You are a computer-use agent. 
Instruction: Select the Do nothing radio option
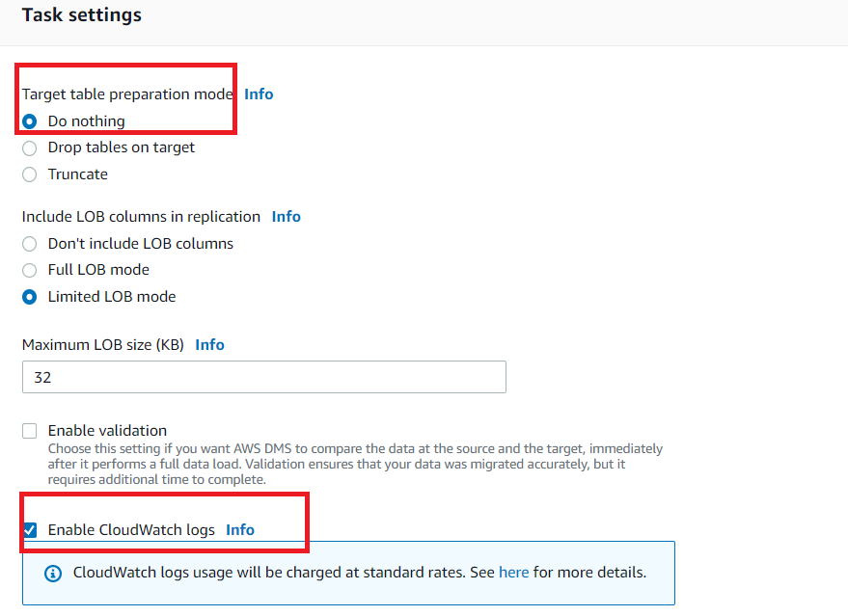click(30, 121)
